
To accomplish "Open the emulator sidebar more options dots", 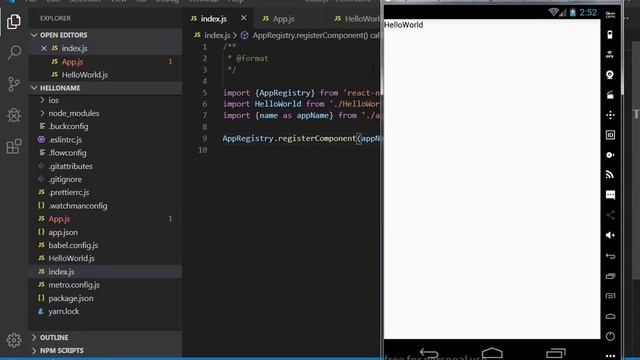I will [x=610, y=356].
